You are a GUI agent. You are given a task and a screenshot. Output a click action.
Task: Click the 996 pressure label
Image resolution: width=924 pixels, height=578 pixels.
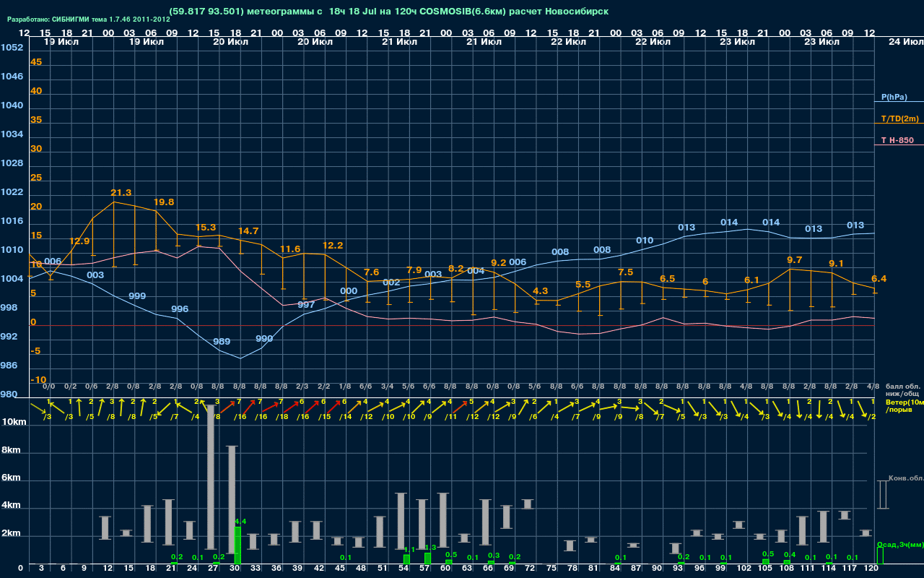pos(180,309)
